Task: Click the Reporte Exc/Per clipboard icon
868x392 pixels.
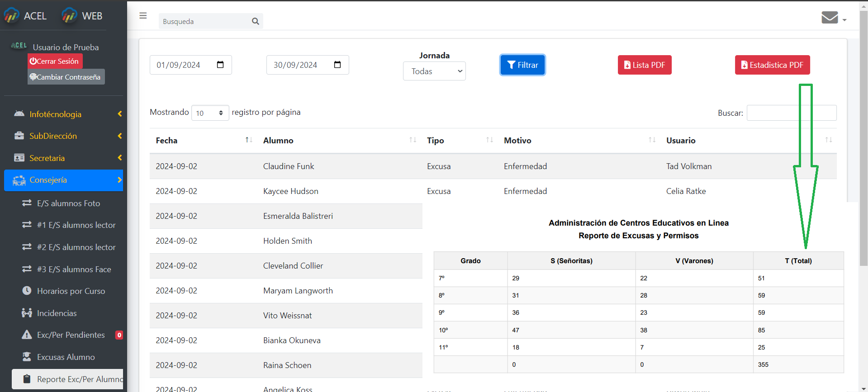Action: click(x=27, y=379)
